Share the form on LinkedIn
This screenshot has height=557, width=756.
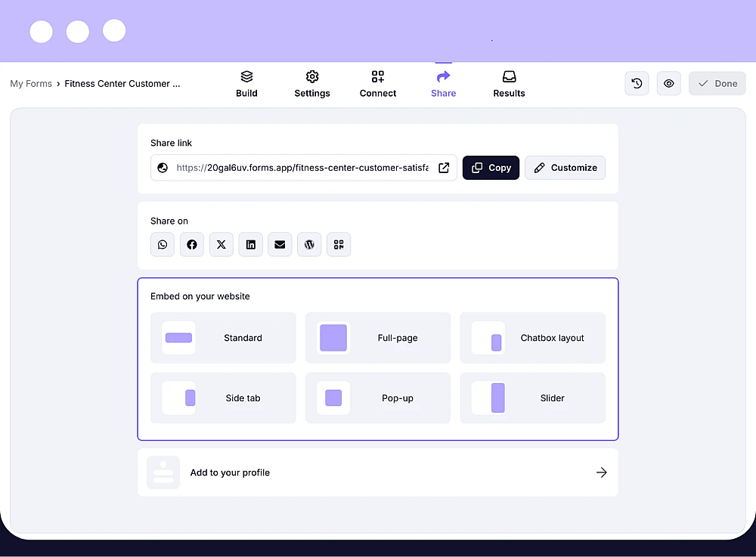pyautogui.click(x=251, y=244)
